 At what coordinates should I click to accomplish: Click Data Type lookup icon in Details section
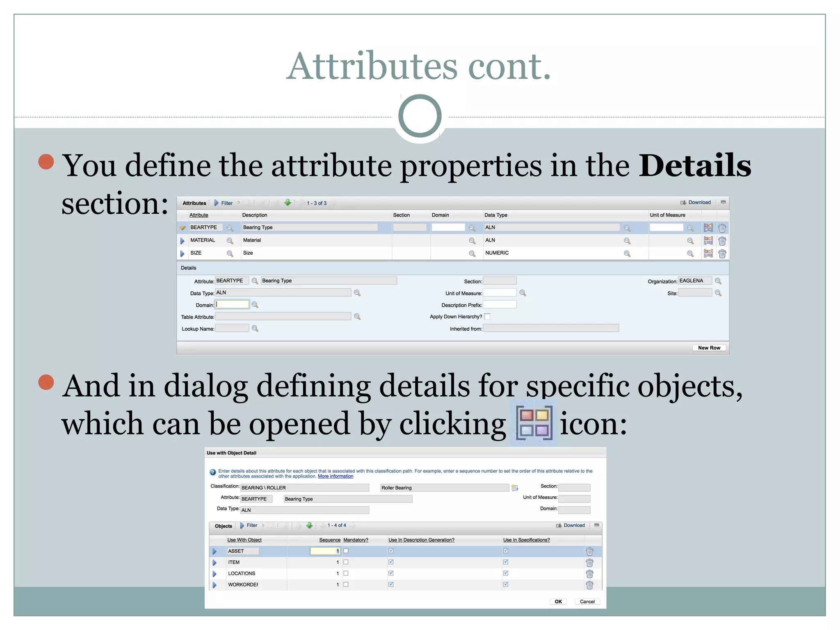[x=357, y=293]
